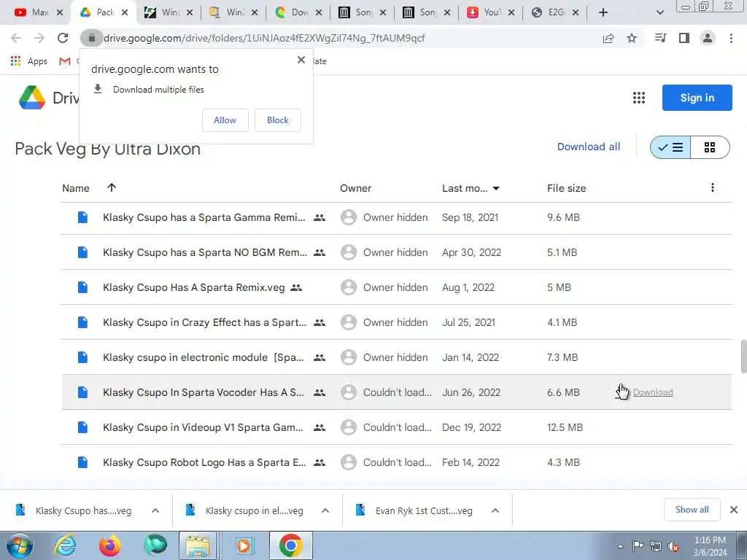The height and width of the screenshot is (560, 747).
Task: Switch to the first Win tab
Action: pyautogui.click(x=169, y=12)
